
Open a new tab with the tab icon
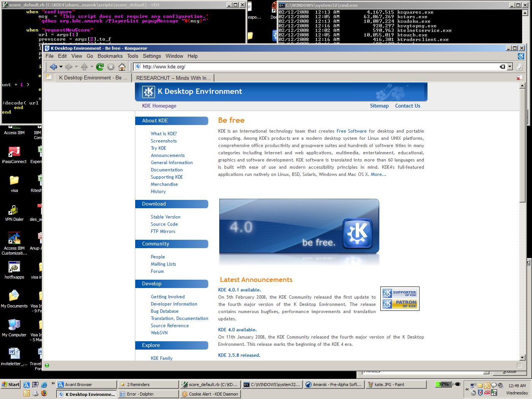point(49,77)
